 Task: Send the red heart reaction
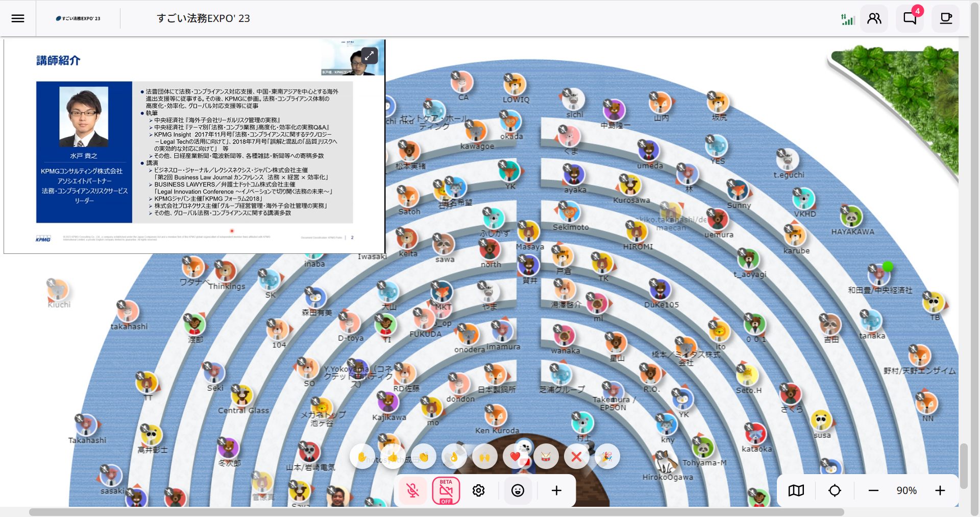[516, 457]
